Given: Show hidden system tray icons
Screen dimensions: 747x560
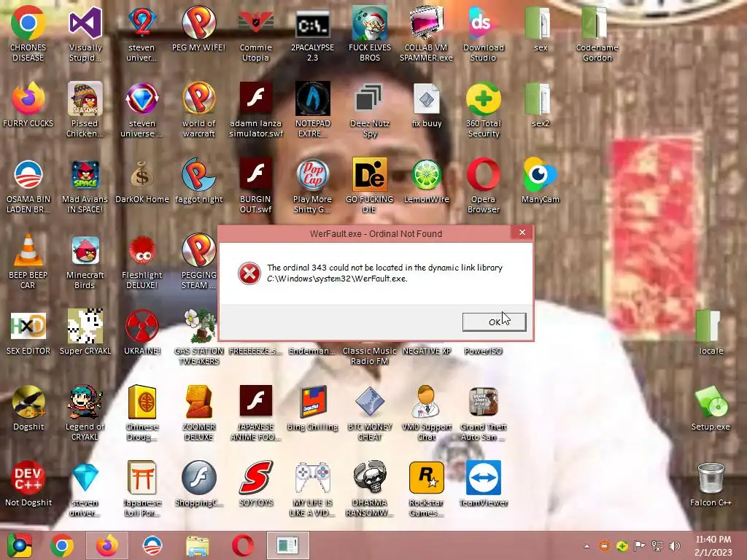Looking at the screenshot, I should tap(587, 546).
